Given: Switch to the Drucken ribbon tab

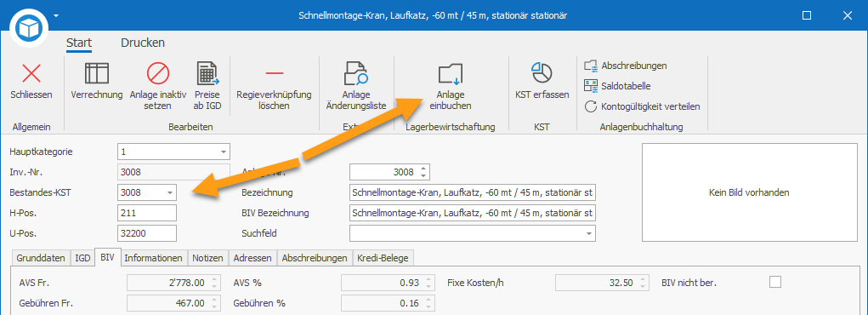Looking at the screenshot, I should 143,43.
